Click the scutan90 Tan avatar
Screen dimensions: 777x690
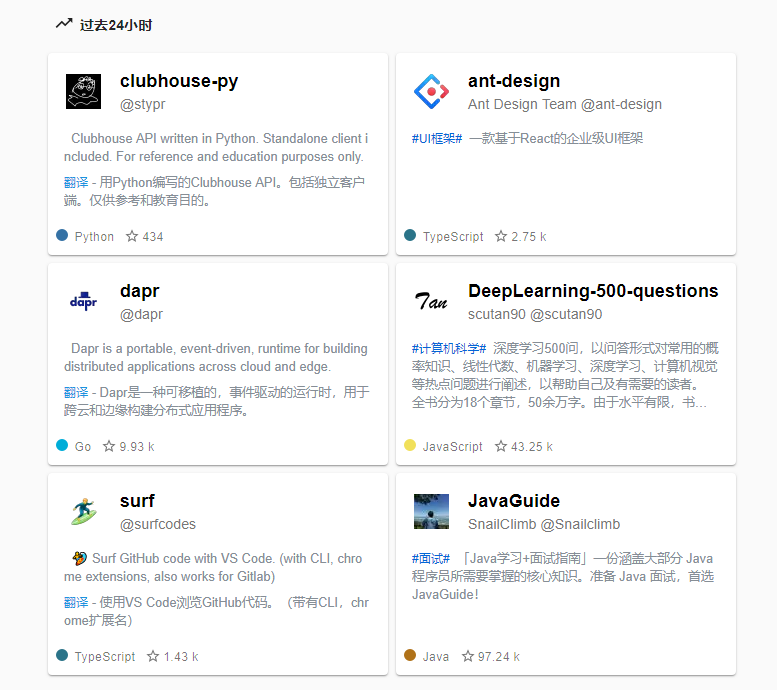click(x=431, y=301)
